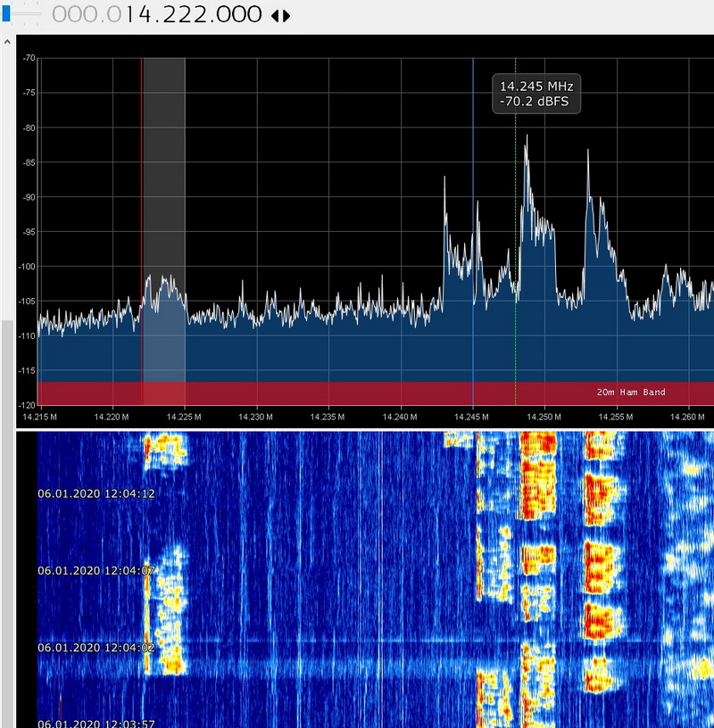Click the 14.240 M frequency axis label

point(400,417)
